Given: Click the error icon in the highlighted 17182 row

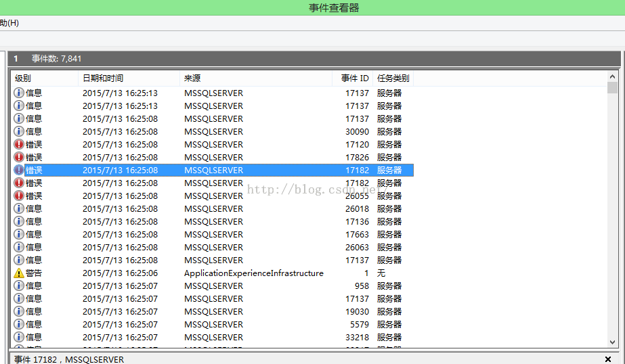Looking at the screenshot, I should pyautogui.click(x=19, y=170).
